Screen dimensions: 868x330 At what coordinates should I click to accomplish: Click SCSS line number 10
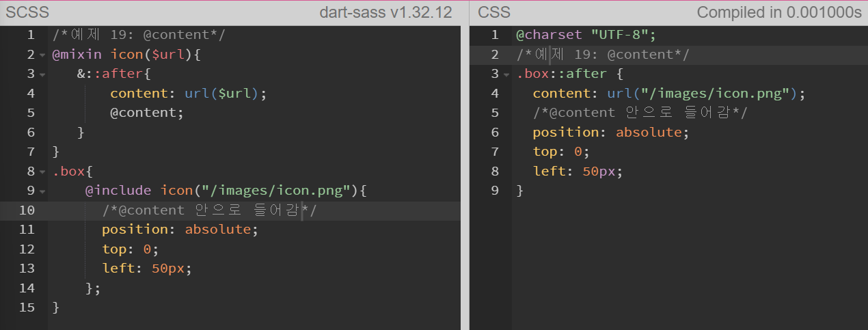27,210
